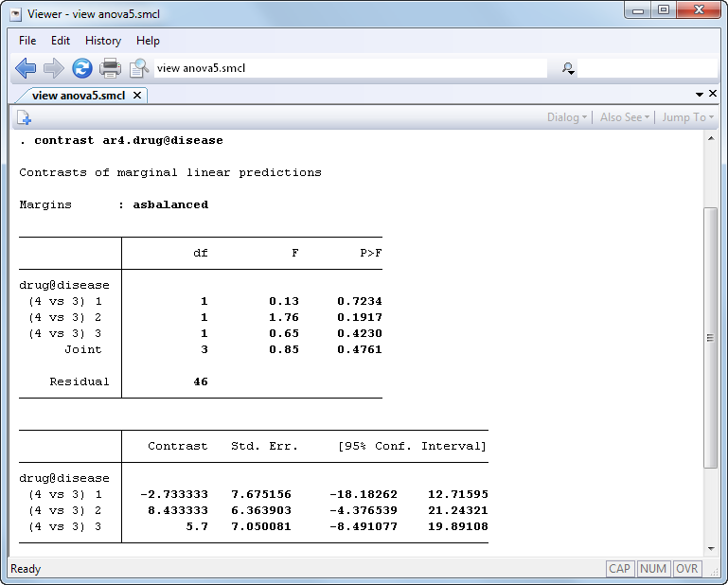Click the Back arrow button
This screenshot has height=585, width=728.
(x=26, y=68)
